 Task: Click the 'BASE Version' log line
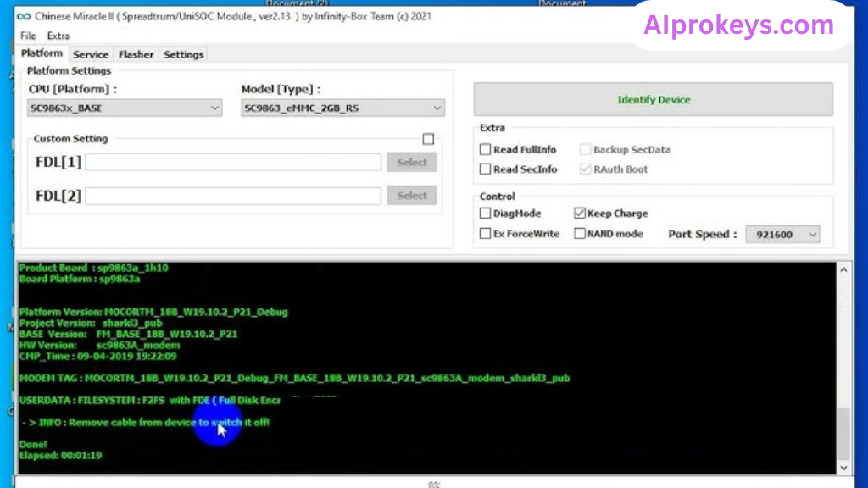click(129, 334)
